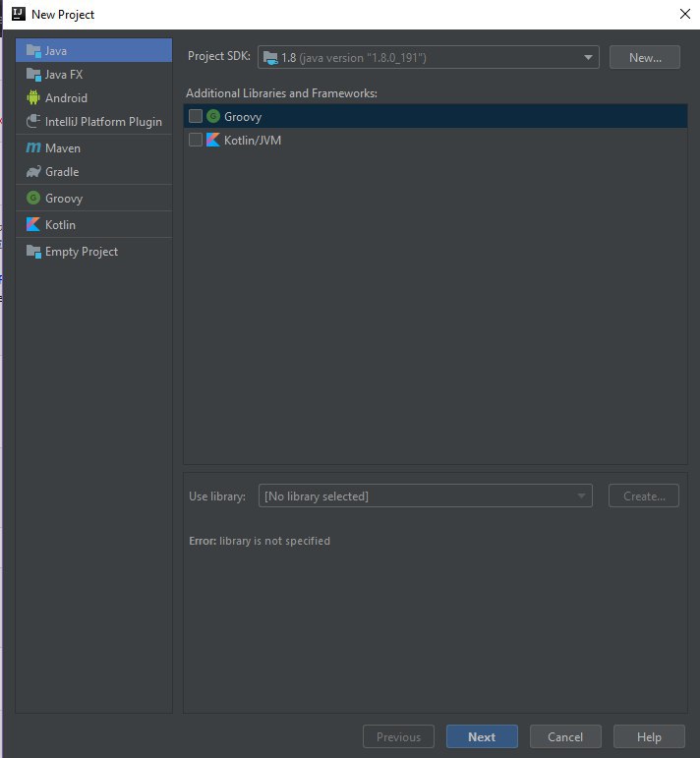Click the Cancel button
The image size is (700, 758).
click(x=565, y=736)
